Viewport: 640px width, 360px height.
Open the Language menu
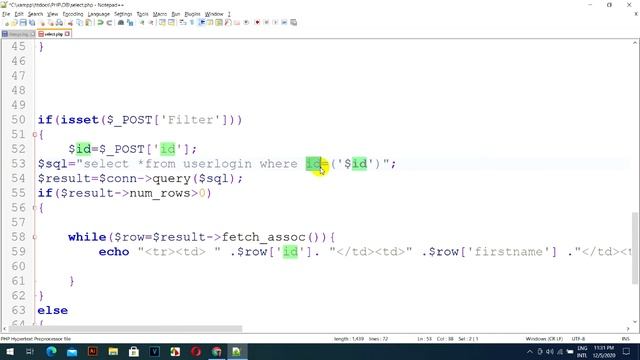click(x=98, y=14)
